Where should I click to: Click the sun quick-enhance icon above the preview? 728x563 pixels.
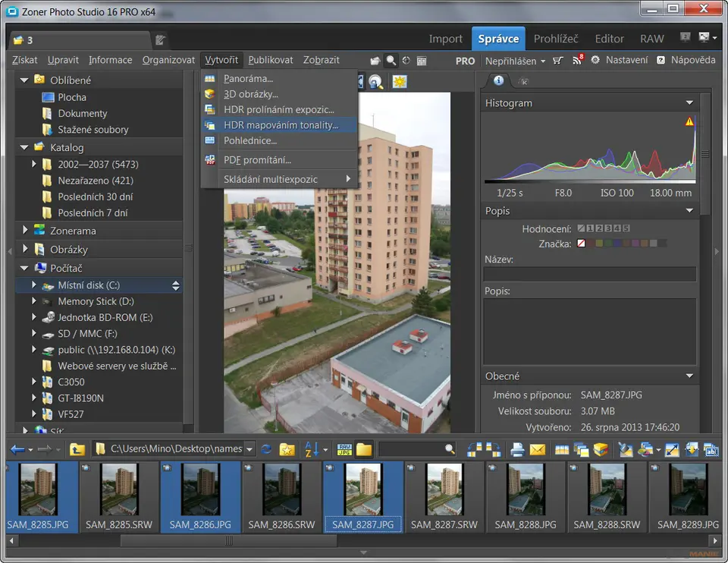pos(399,82)
